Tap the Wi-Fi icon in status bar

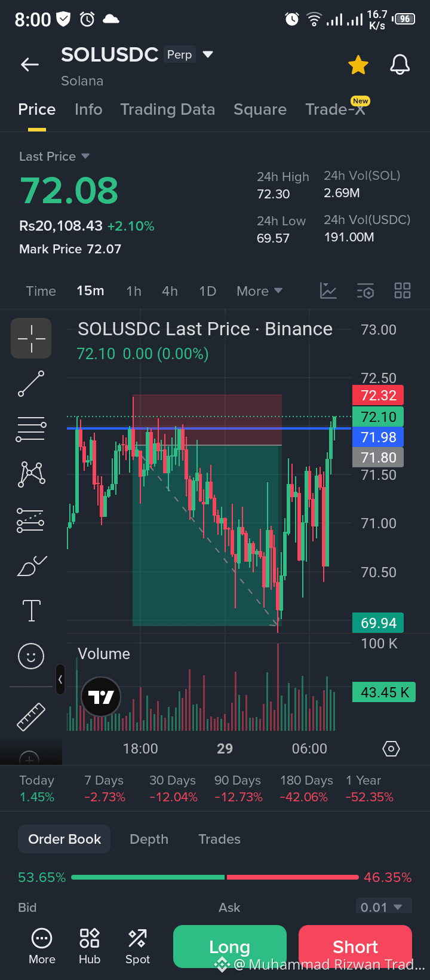pos(314,20)
